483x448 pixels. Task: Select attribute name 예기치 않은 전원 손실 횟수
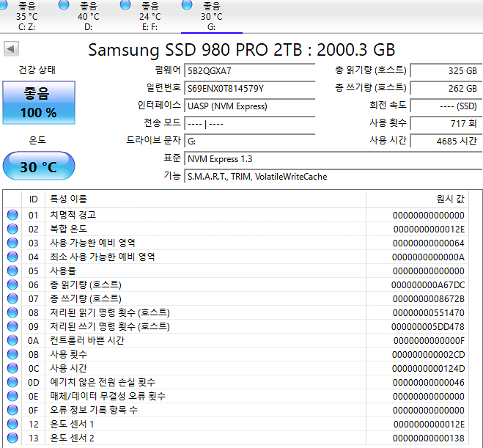click(x=103, y=382)
